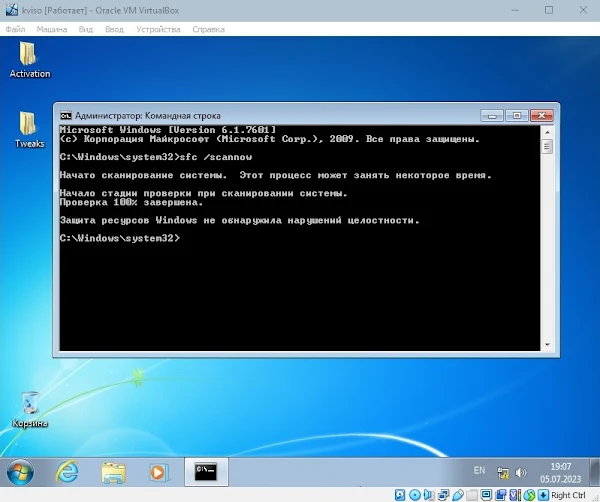Image resolution: width=600 pixels, height=502 pixels.
Task: Click the VirtualBox CPU virtualization indicator
Action: click(x=515, y=495)
